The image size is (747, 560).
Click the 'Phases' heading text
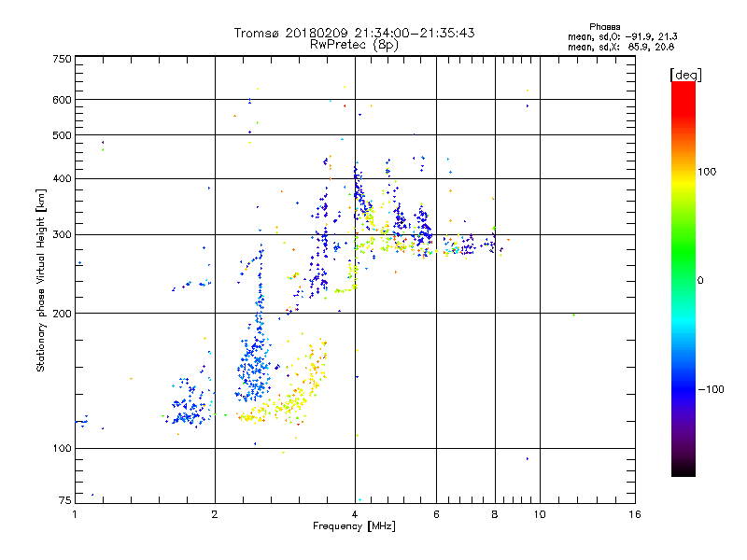(604, 27)
